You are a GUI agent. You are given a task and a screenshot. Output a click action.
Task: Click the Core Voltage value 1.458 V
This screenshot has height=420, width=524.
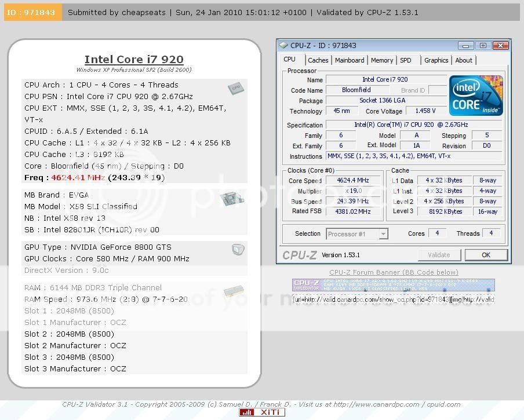coord(425,111)
